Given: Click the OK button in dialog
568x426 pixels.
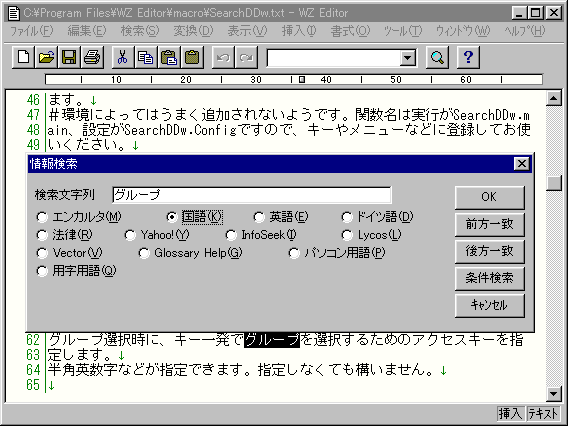Looking at the screenshot, I should coord(489,197).
